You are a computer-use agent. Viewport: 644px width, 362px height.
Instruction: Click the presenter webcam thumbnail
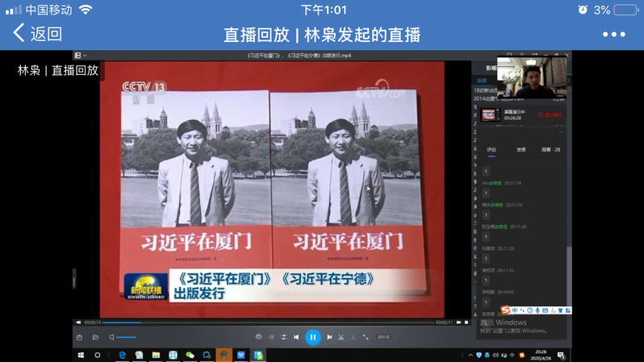click(x=532, y=77)
